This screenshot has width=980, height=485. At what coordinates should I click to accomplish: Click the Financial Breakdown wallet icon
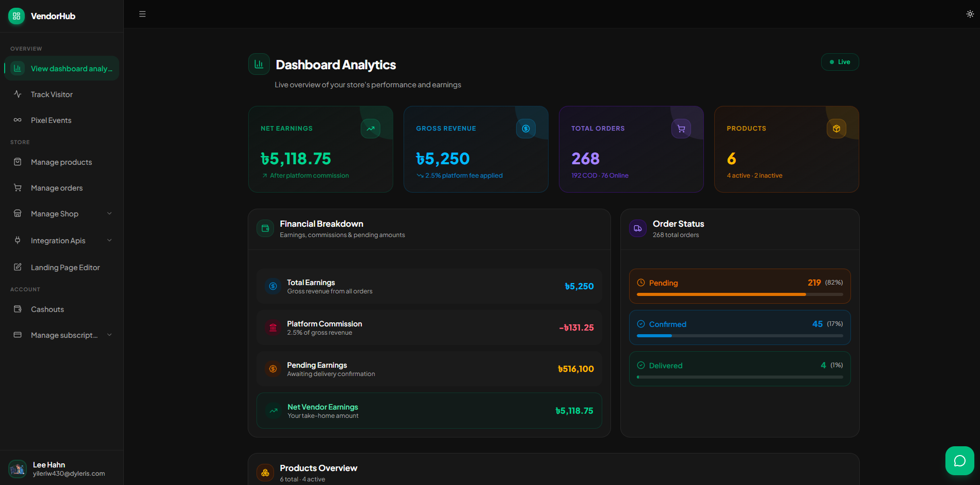tap(265, 228)
